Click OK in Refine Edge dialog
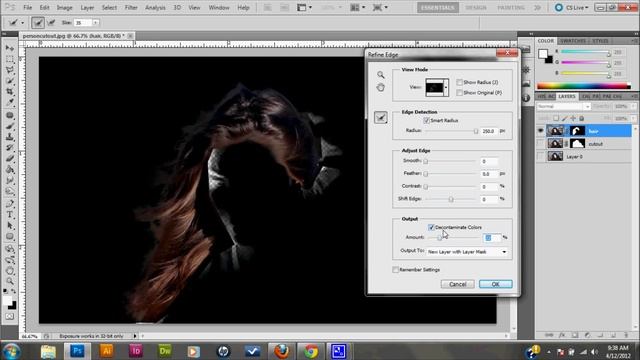 tap(496, 284)
